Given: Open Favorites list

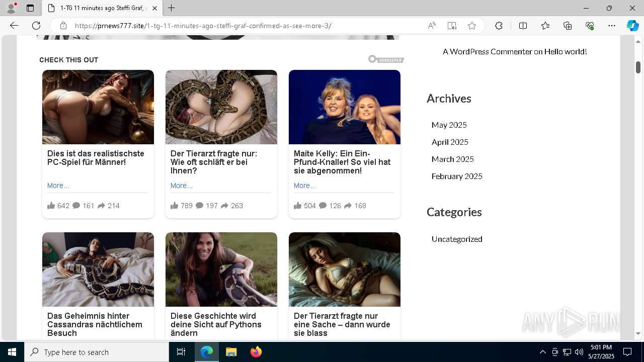Looking at the screenshot, I should (545, 26).
